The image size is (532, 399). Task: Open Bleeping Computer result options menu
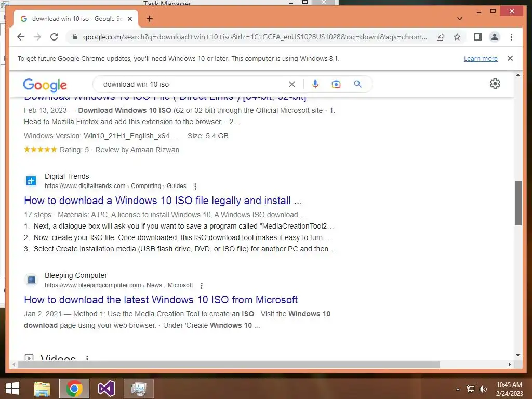coord(202,286)
